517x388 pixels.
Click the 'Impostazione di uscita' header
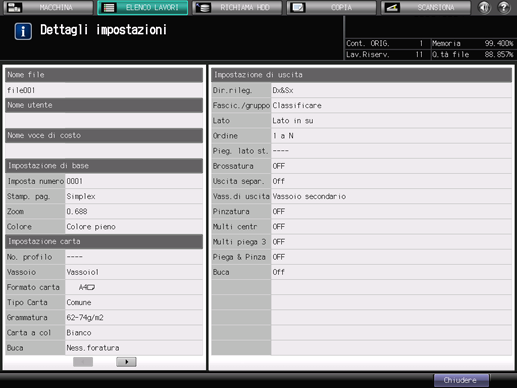coord(362,75)
